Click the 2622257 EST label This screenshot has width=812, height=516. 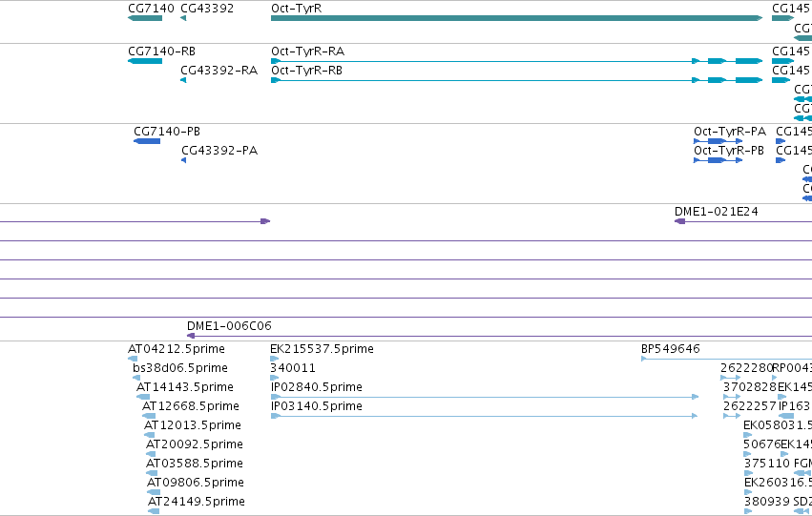pyautogui.click(x=750, y=406)
